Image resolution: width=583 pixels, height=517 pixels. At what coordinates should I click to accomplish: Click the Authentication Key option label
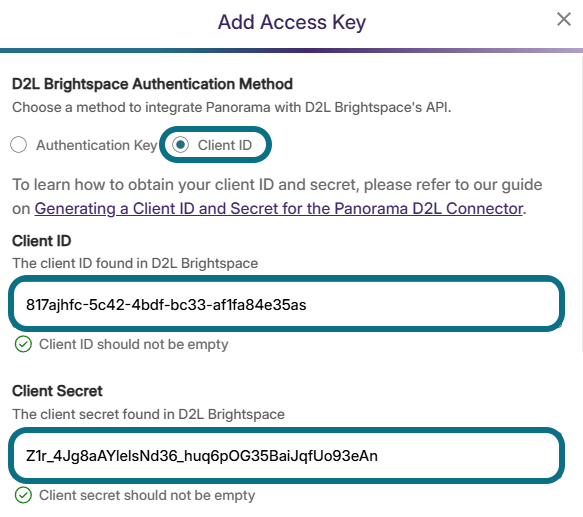click(97, 145)
